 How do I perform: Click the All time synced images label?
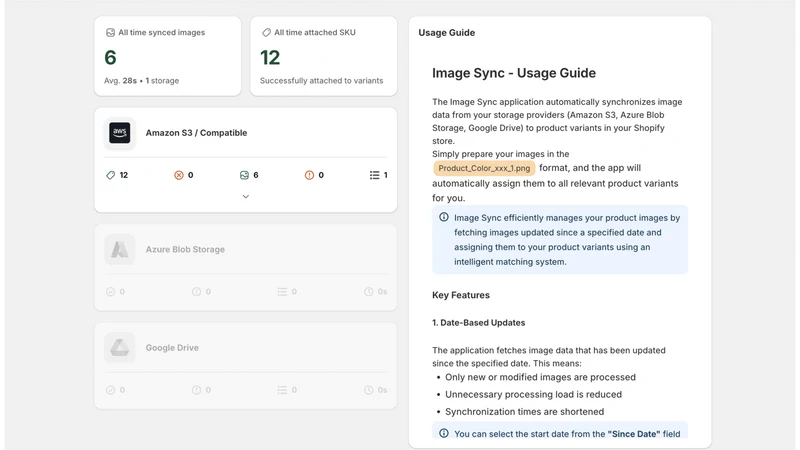point(162,33)
